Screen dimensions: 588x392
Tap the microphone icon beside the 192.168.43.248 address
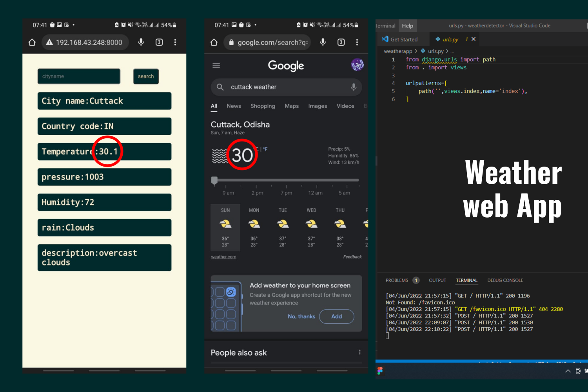tap(141, 42)
